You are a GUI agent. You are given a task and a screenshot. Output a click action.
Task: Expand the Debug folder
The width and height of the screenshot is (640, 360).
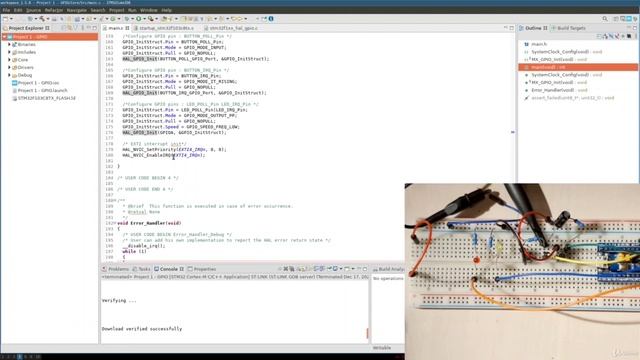click(9, 75)
